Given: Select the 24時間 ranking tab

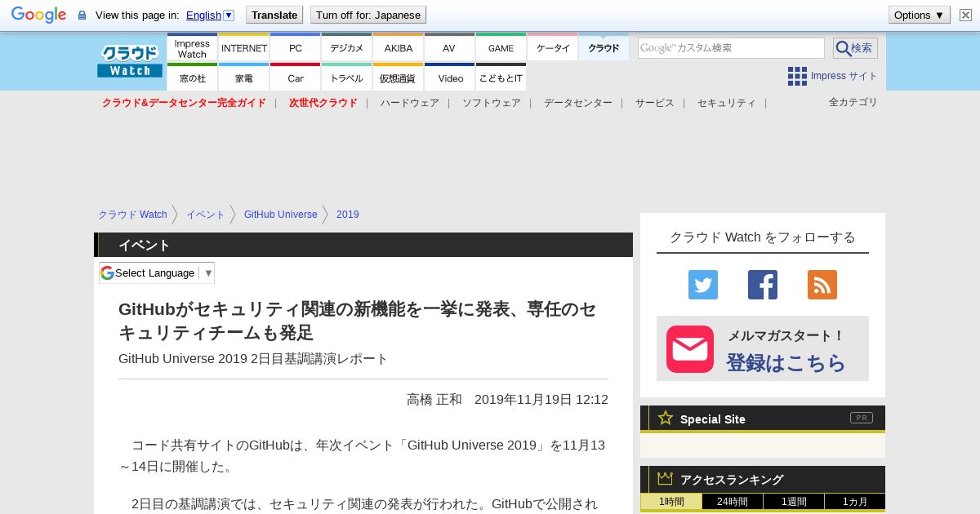Looking at the screenshot, I should click(x=733, y=502).
